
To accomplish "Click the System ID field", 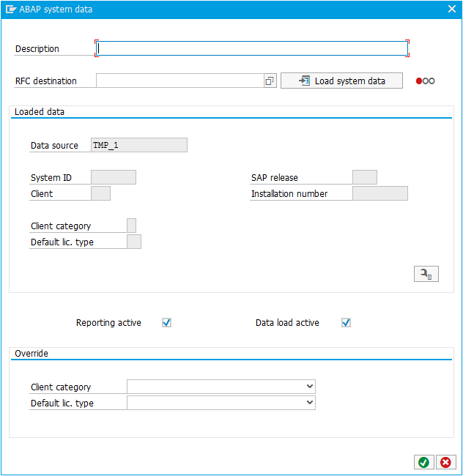I will click(114, 177).
